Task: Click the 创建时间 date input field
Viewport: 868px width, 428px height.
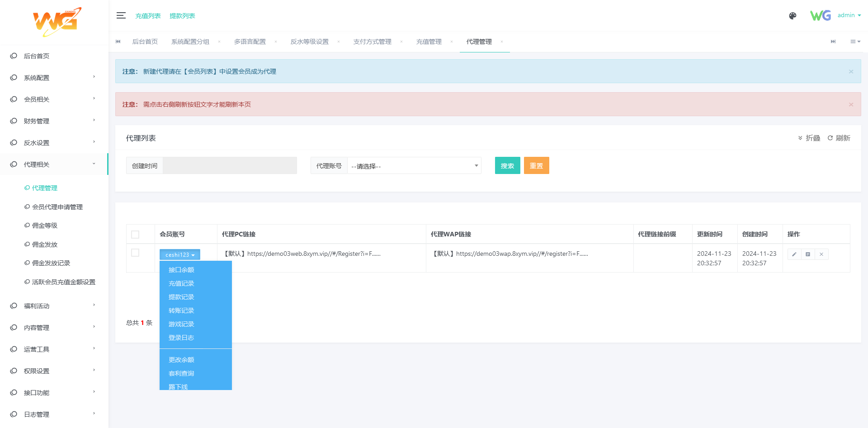Action: [230, 166]
